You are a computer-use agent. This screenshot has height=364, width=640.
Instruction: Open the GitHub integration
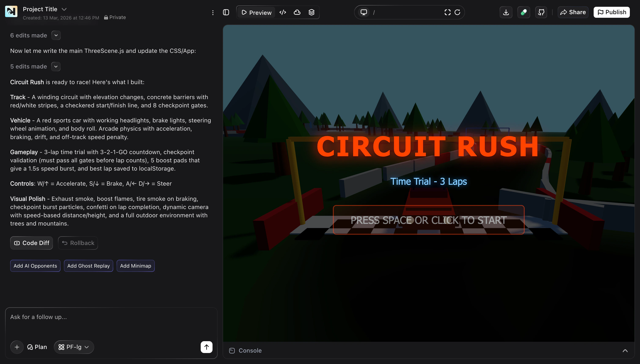pos(541,12)
